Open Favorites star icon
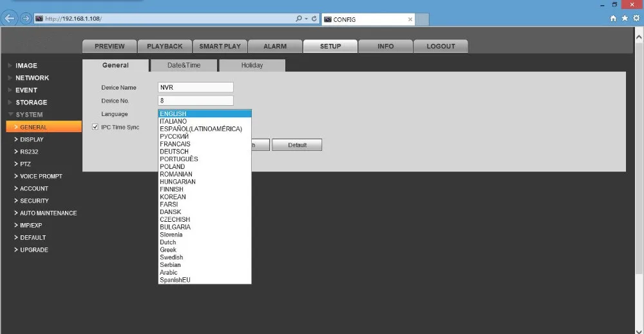Image resolution: width=644 pixels, height=334 pixels. (x=625, y=19)
